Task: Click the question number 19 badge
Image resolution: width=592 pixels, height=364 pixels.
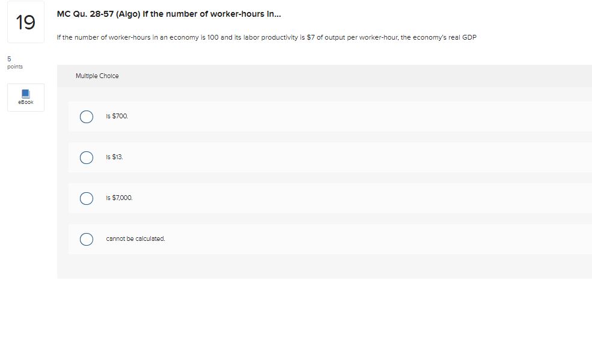Action: click(x=25, y=22)
